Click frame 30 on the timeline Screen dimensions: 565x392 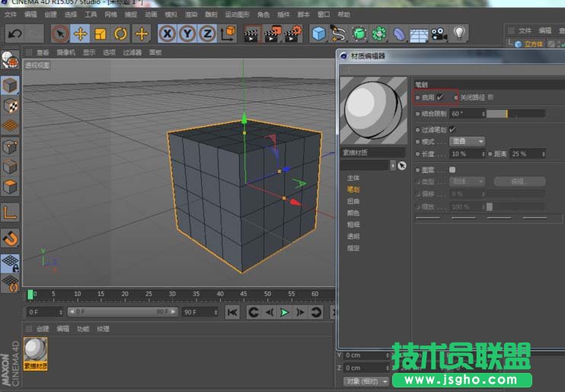pyautogui.click(x=172, y=295)
